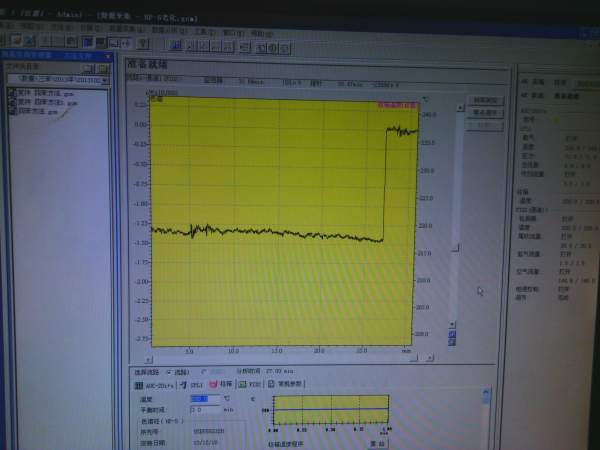
Task: Open the 窗口 (Window) menu
Action: coord(234,33)
